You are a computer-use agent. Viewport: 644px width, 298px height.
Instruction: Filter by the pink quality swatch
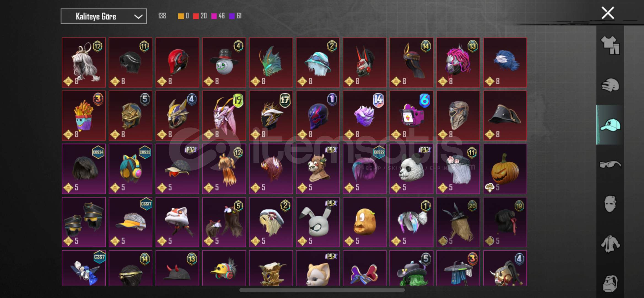214,16
